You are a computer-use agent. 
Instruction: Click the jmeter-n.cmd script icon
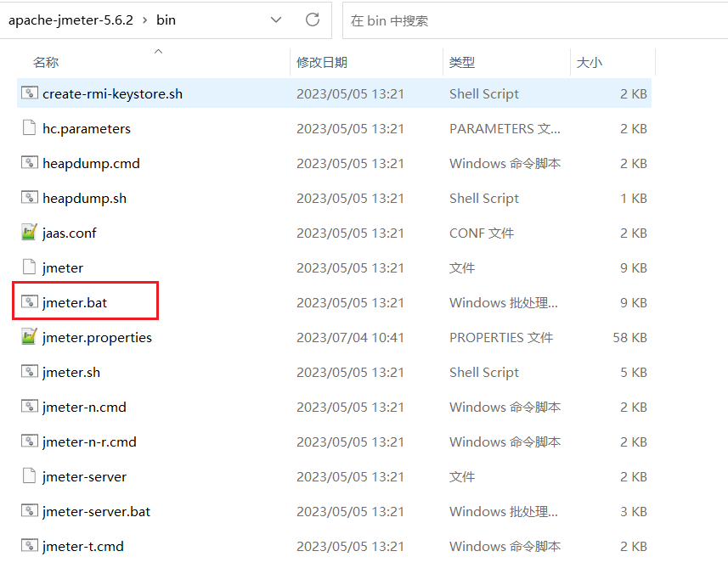29,407
